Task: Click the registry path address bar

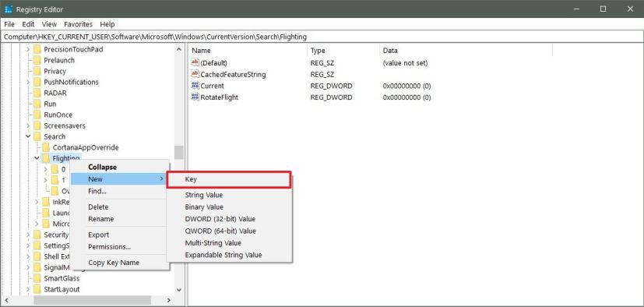Action: click(322, 37)
